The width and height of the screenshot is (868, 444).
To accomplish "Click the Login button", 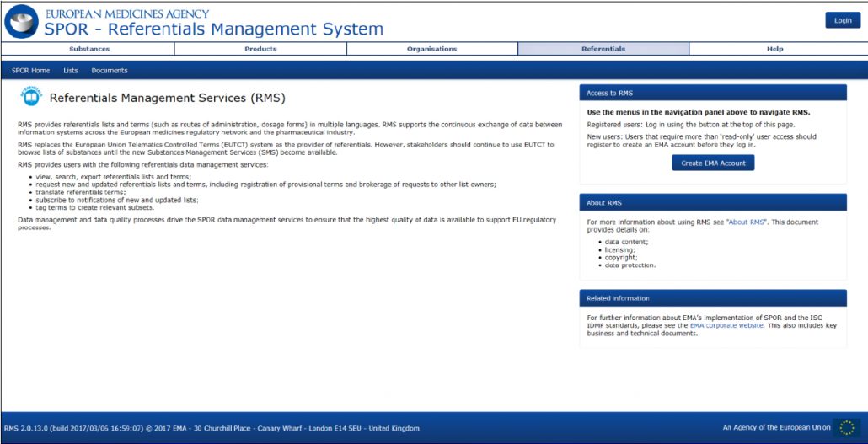I will click(x=843, y=20).
